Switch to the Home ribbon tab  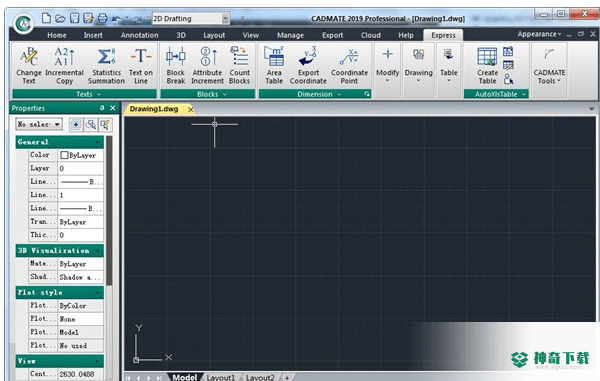[x=57, y=35]
